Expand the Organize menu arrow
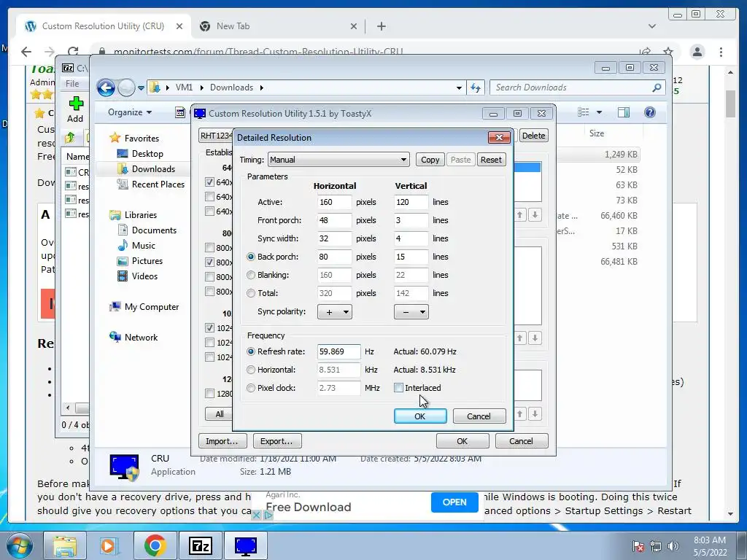This screenshot has width=747, height=560. tap(149, 112)
